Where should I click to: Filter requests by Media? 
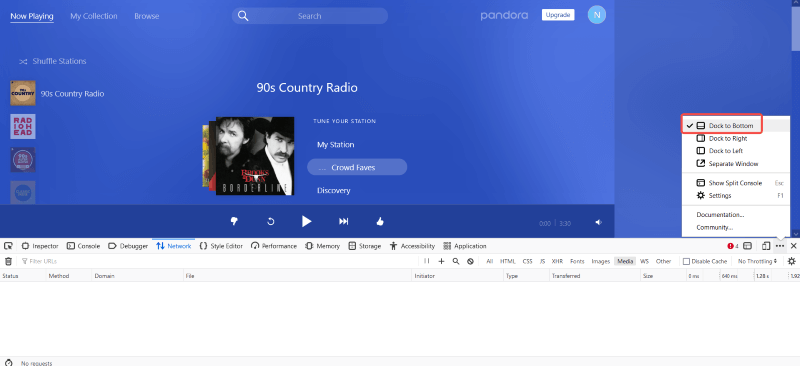pos(625,261)
